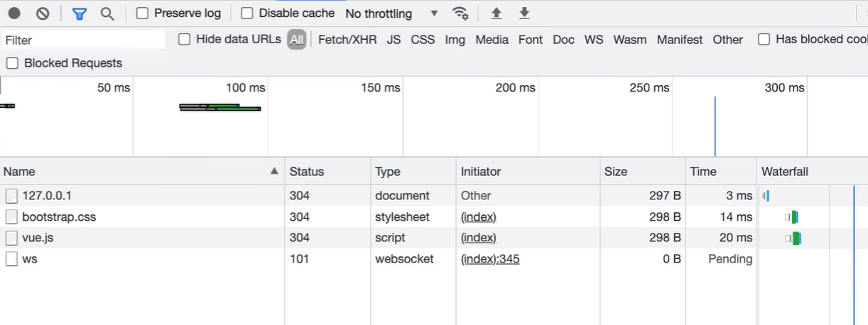
Task: Clear the network log
Action: pyautogui.click(x=43, y=13)
